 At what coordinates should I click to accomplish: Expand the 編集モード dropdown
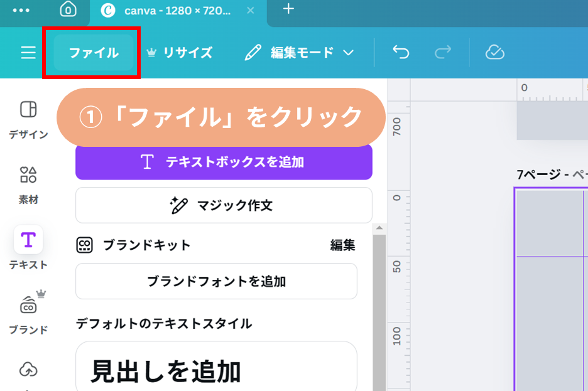[x=300, y=53]
